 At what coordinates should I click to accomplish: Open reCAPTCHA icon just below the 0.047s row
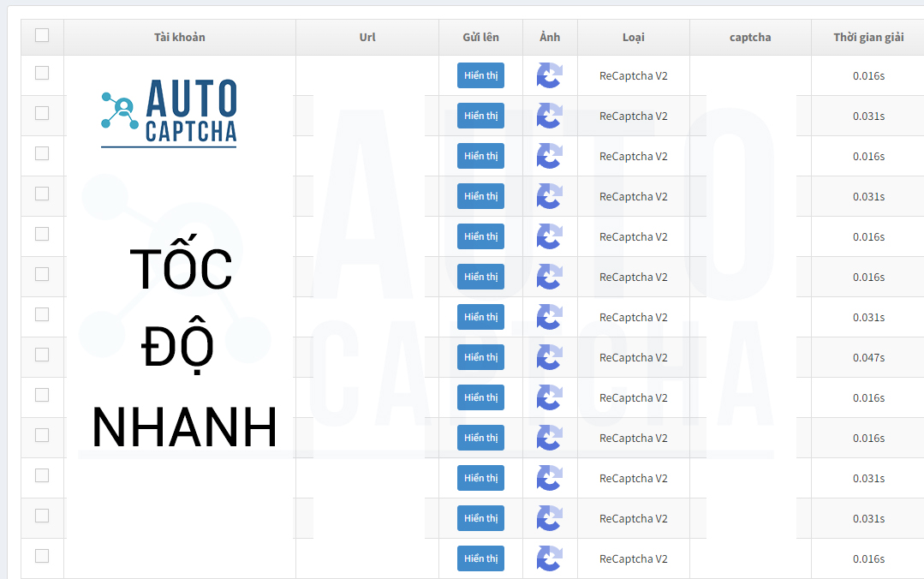point(550,397)
